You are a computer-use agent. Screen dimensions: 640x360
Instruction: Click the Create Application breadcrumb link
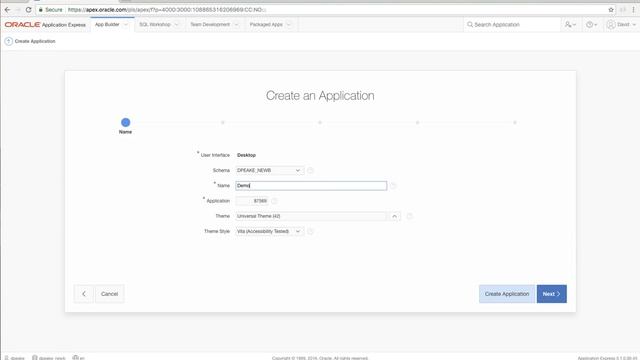pos(35,41)
